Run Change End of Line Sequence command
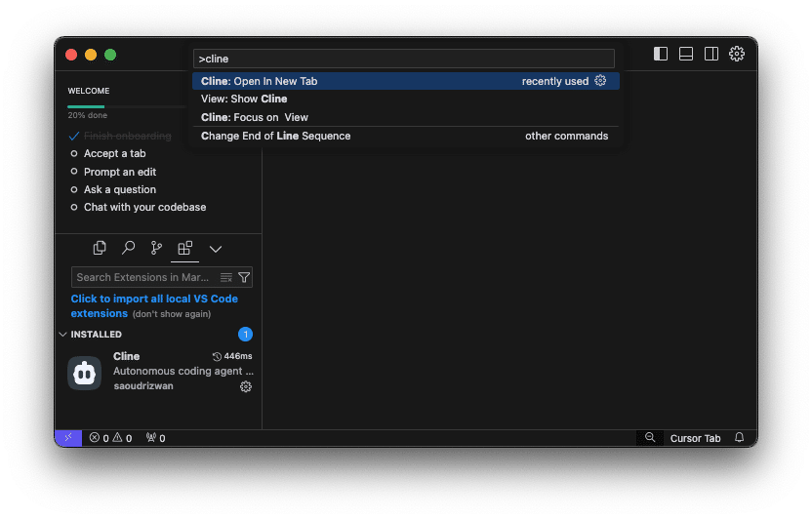 [x=405, y=136]
